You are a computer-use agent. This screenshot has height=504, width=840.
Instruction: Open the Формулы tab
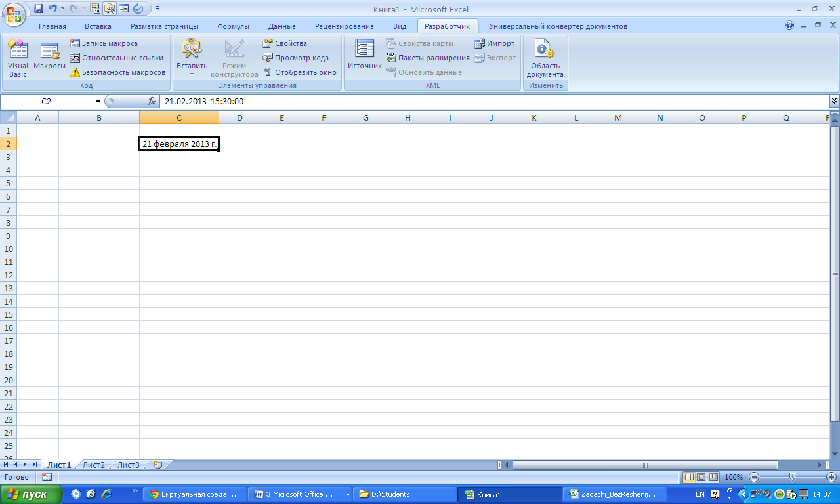pyautogui.click(x=233, y=26)
